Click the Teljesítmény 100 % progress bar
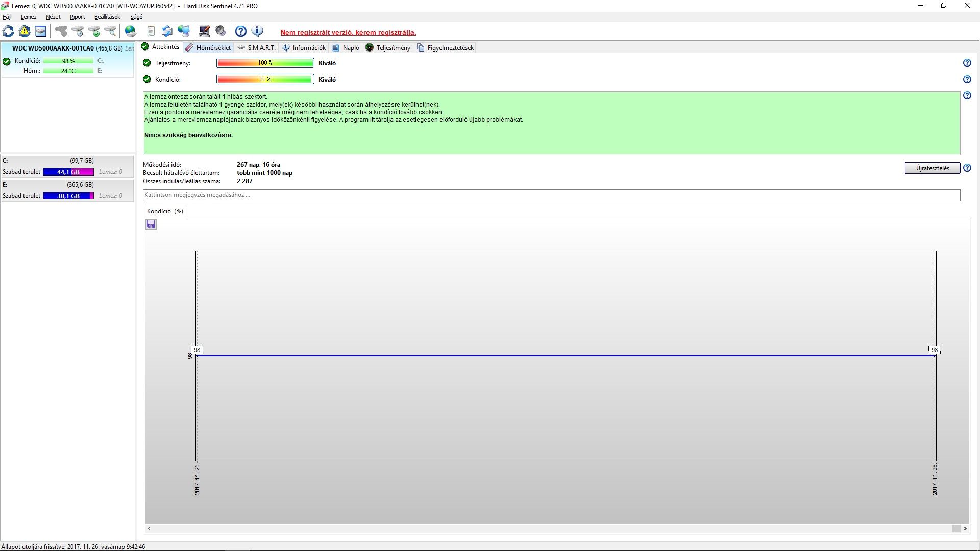 (265, 63)
